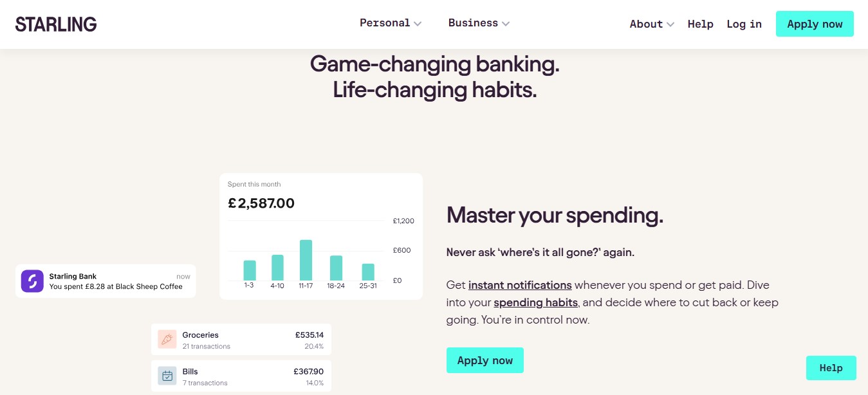Click the header Apply now button
The image size is (868, 395).
[815, 24]
